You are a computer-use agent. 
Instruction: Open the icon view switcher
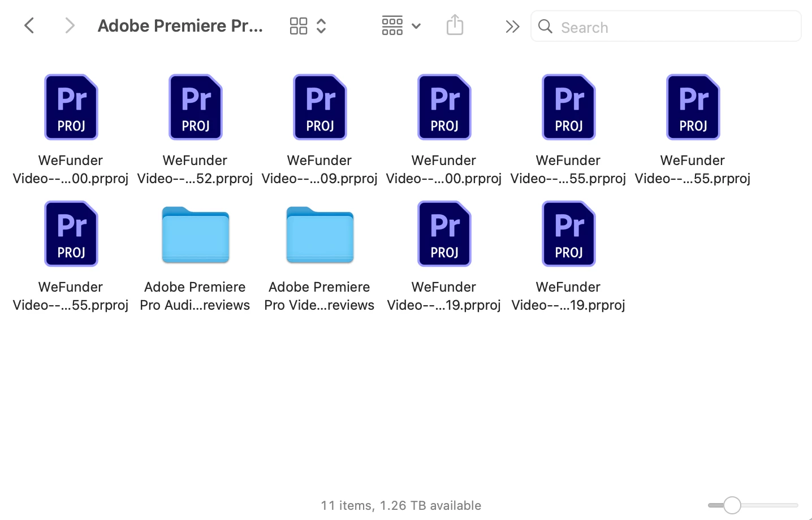click(308, 26)
